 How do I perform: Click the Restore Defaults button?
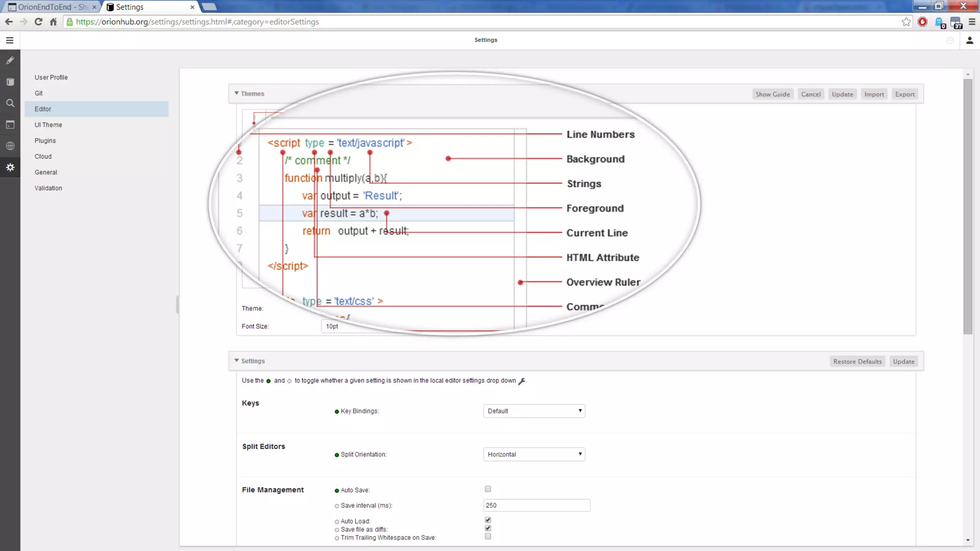pyautogui.click(x=857, y=362)
